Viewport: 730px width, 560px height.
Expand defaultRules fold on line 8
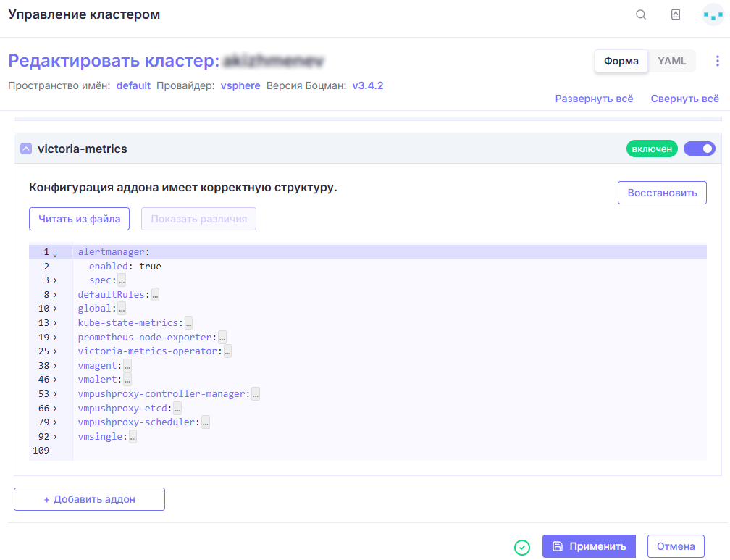pos(55,295)
